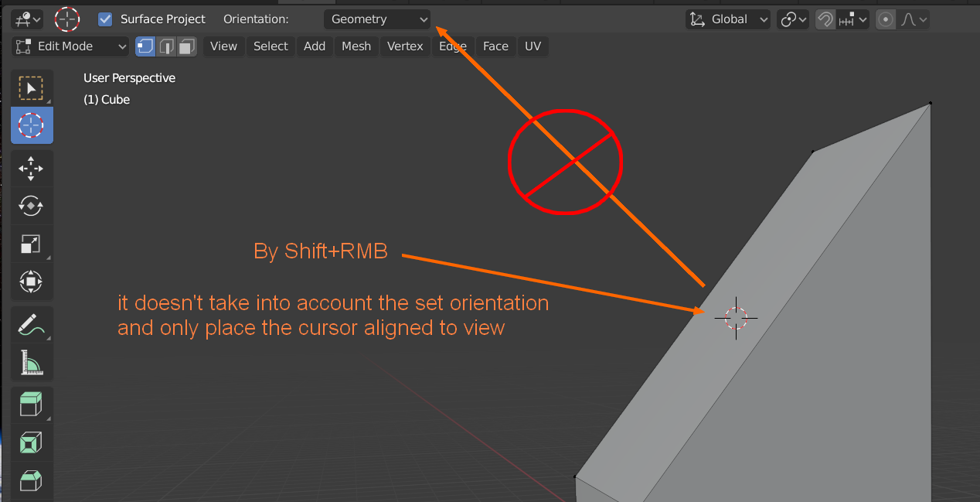Open the Global transform orientation dropdown
Viewport: 980px width, 502px height.
728,19
